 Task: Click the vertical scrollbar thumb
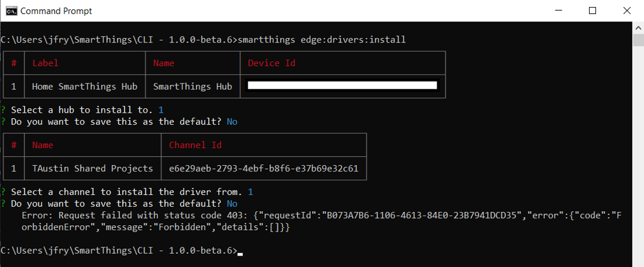(638, 40)
